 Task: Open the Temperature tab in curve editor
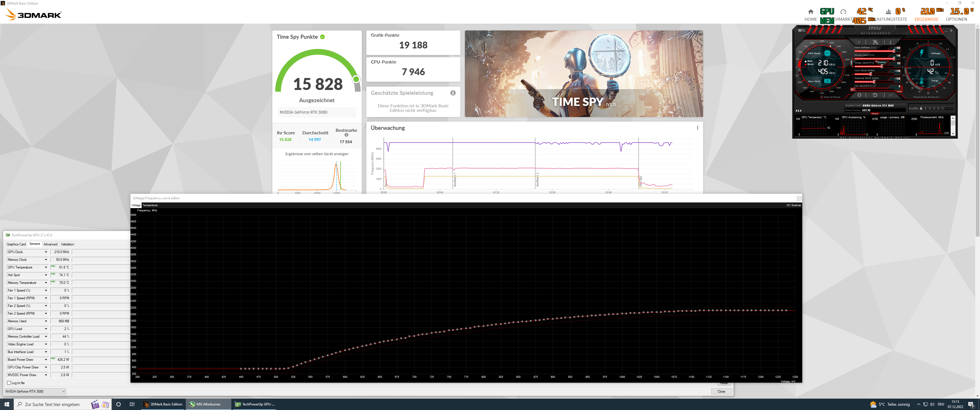150,205
